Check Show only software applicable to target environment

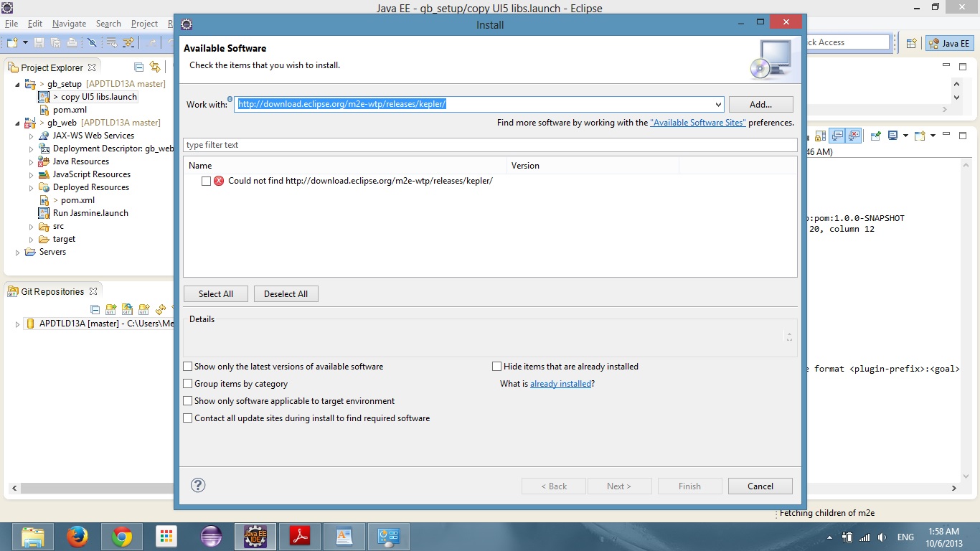click(x=188, y=401)
